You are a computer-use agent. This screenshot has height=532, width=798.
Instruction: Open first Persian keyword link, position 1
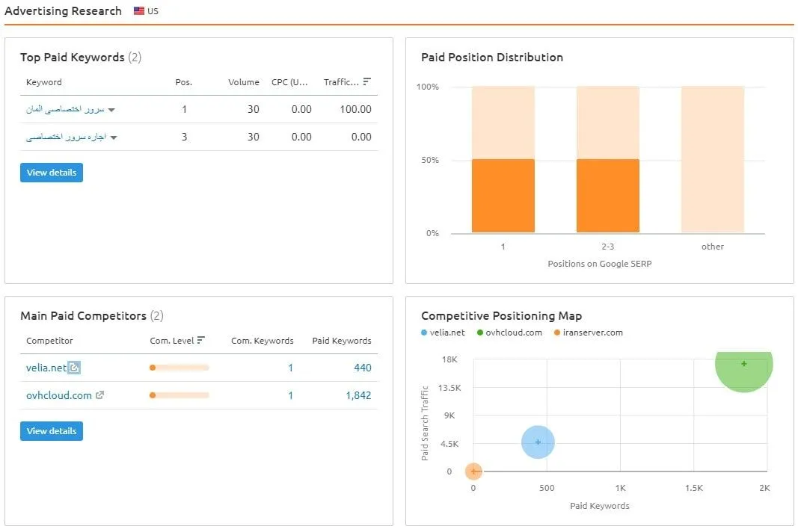click(x=65, y=109)
